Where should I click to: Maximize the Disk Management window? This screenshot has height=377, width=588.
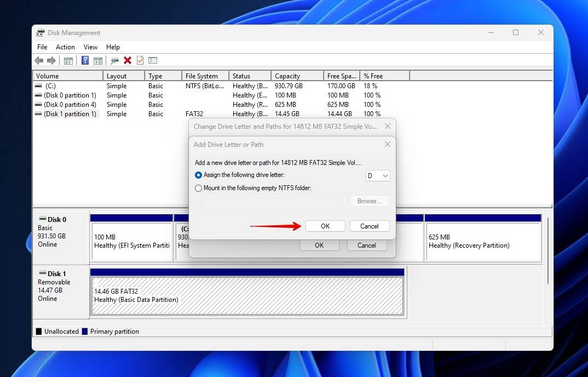516,33
